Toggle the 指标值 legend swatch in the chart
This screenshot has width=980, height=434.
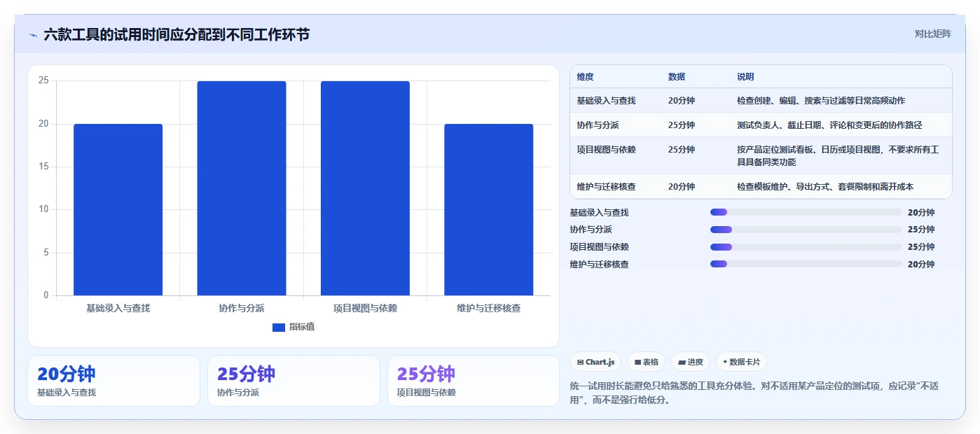[x=279, y=327]
